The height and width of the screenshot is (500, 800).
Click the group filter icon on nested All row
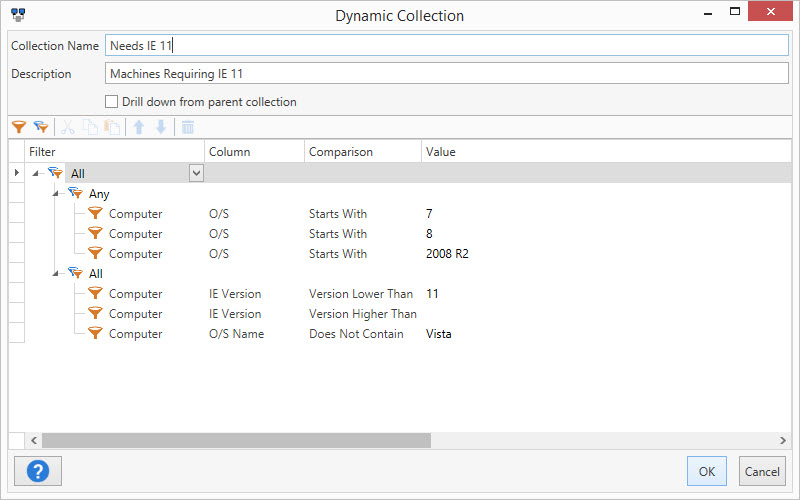75,273
